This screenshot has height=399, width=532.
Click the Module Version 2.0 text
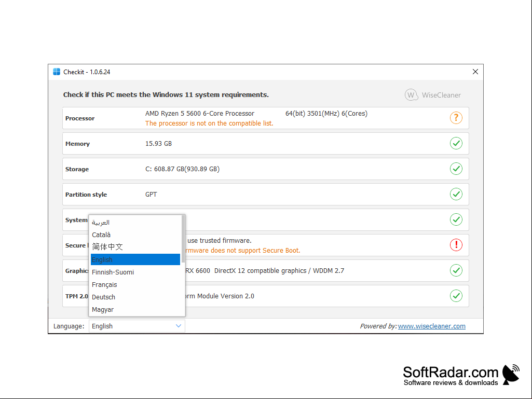pos(226,296)
